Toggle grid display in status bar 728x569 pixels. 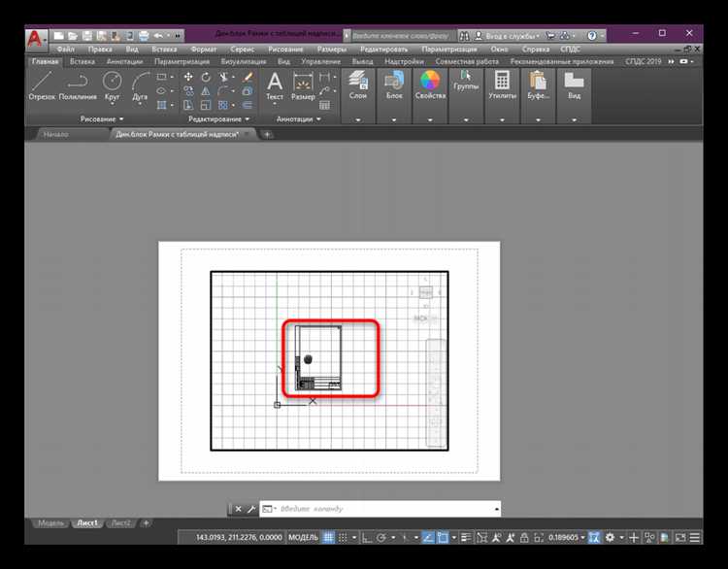point(328,538)
